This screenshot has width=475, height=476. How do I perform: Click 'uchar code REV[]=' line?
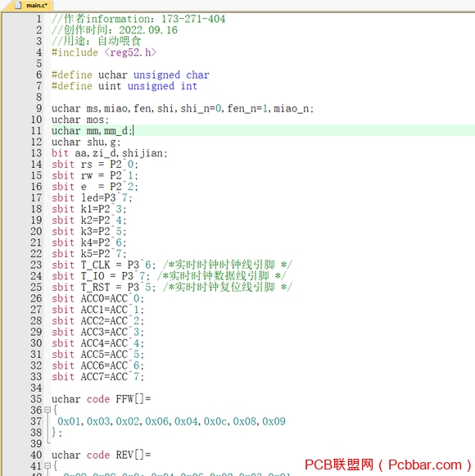(101, 455)
